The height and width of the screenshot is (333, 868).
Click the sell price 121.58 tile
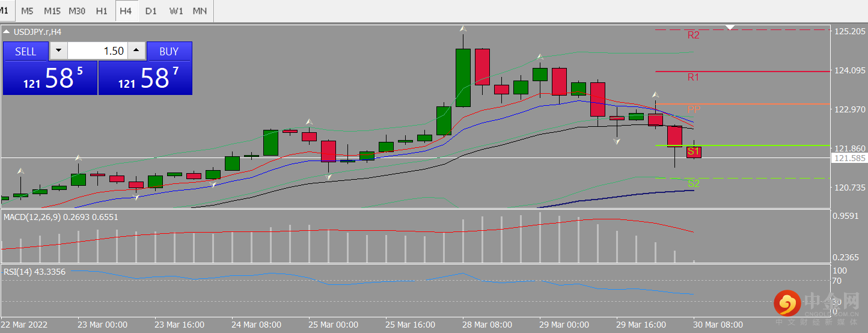tap(50, 78)
